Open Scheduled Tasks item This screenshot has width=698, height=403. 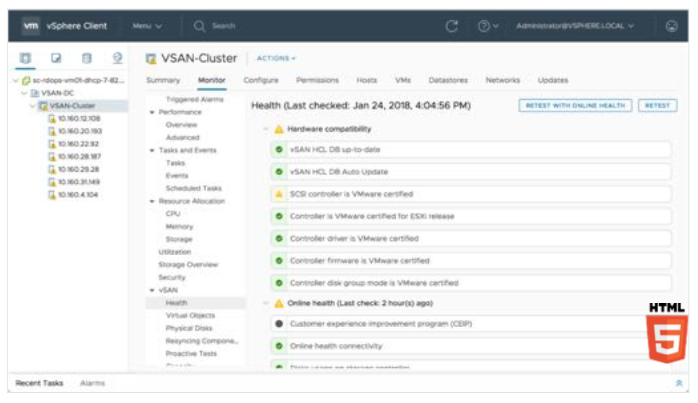click(193, 188)
